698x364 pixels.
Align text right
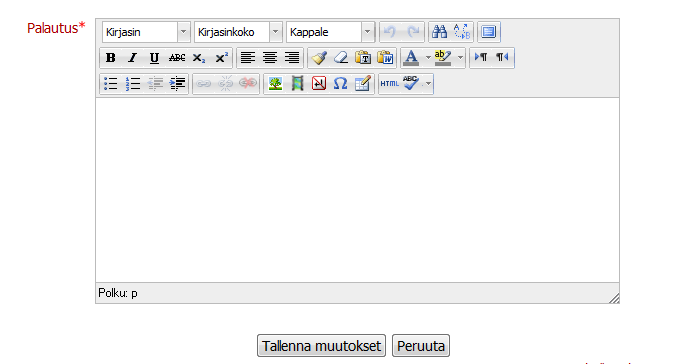pos(292,58)
